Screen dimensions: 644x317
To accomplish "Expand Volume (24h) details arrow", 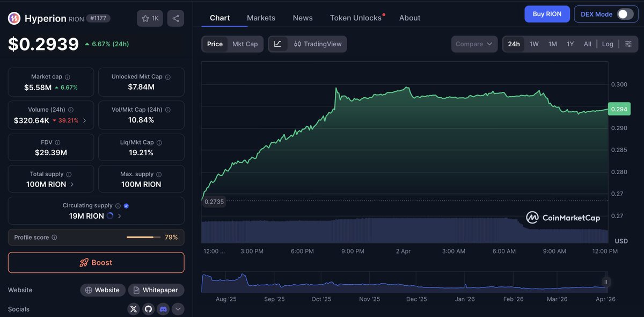I will [84, 120].
